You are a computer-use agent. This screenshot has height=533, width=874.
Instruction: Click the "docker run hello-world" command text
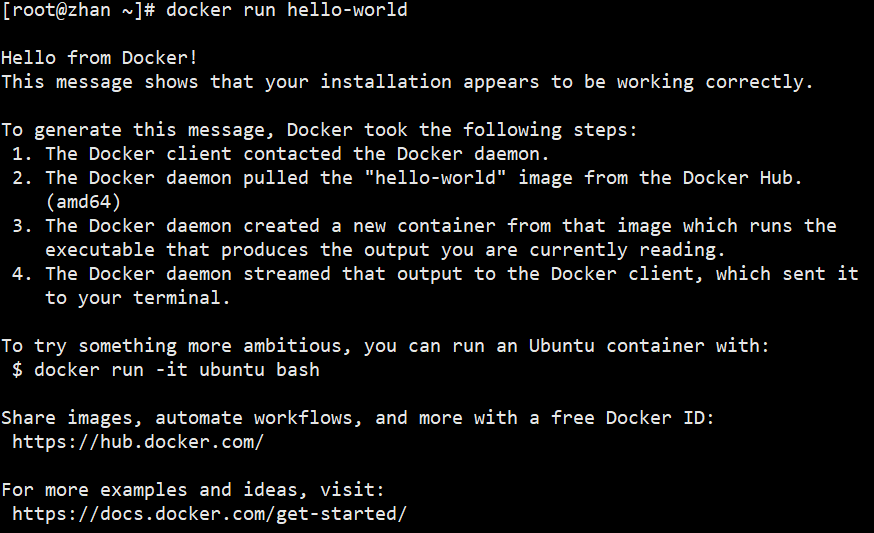point(286,10)
